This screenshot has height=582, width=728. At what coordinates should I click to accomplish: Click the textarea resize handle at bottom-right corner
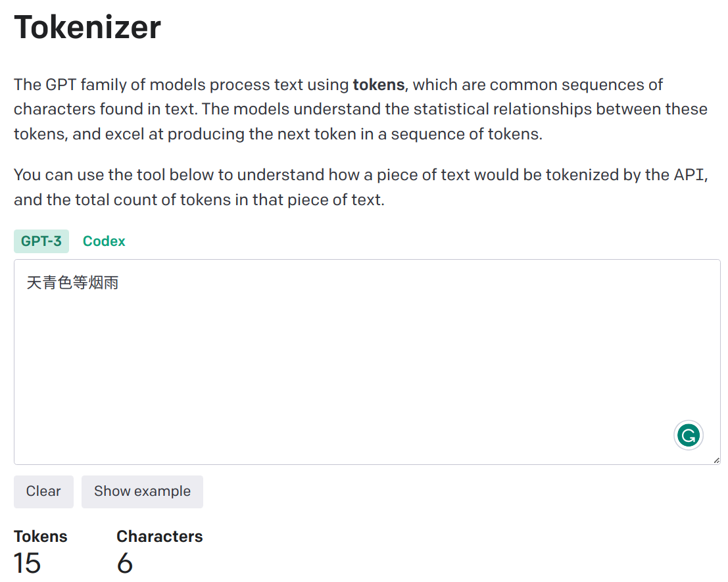[717, 459]
